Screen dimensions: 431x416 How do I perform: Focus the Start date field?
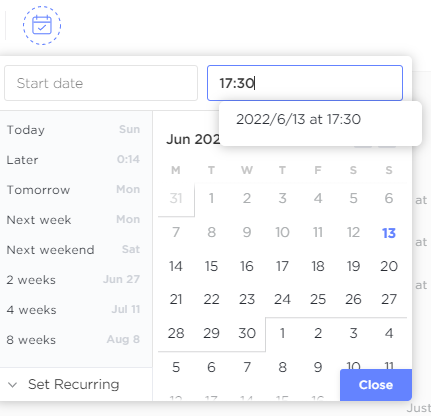[x=101, y=83]
